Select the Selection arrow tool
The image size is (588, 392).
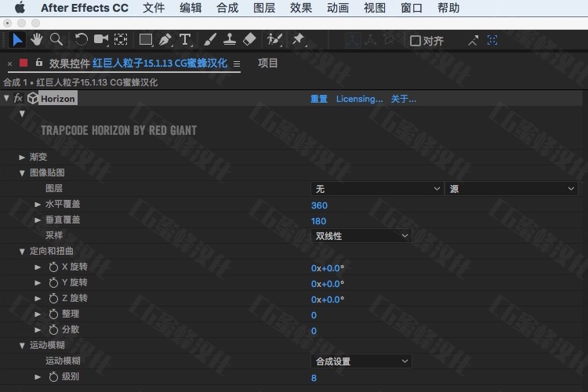[17, 40]
